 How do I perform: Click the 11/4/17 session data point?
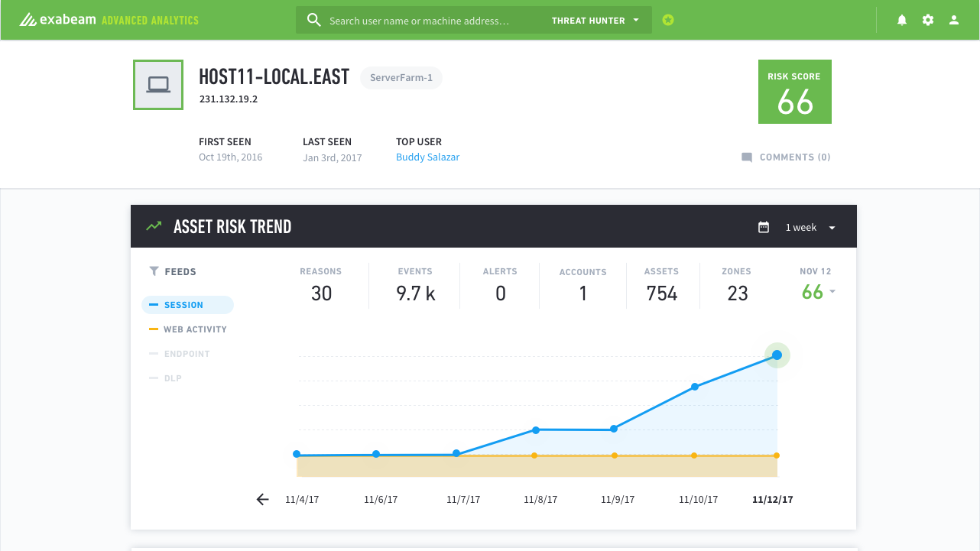pyautogui.click(x=297, y=454)
